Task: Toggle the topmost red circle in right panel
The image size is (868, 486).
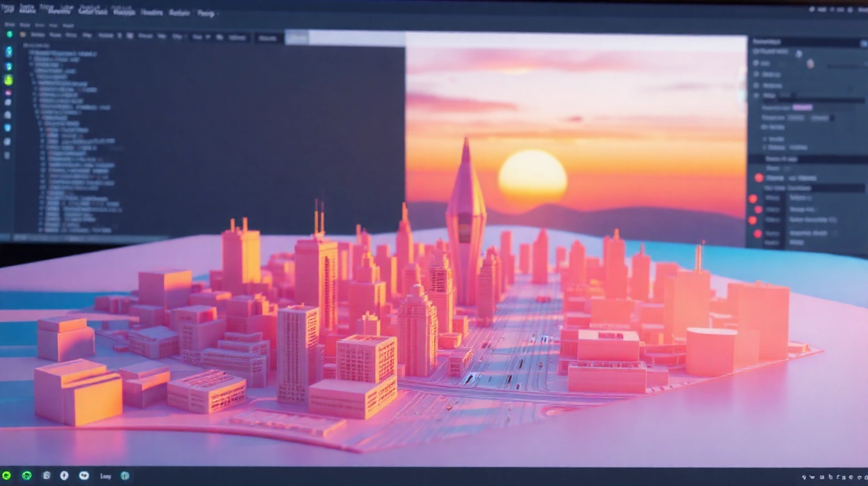Action: (x=759, y=178)
